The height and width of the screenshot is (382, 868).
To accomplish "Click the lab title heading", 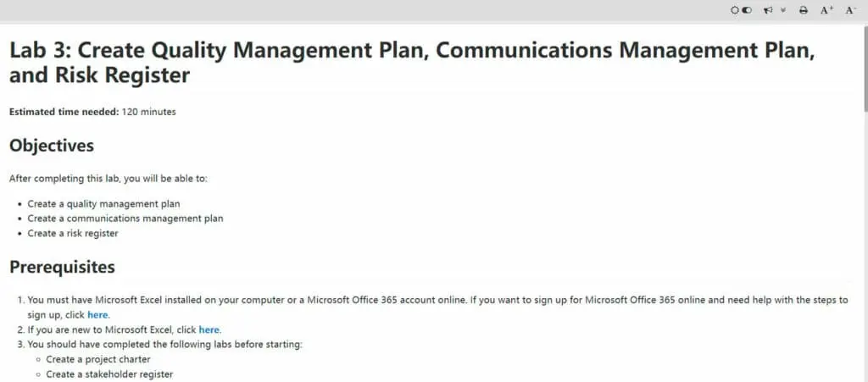I will point(412,63).
